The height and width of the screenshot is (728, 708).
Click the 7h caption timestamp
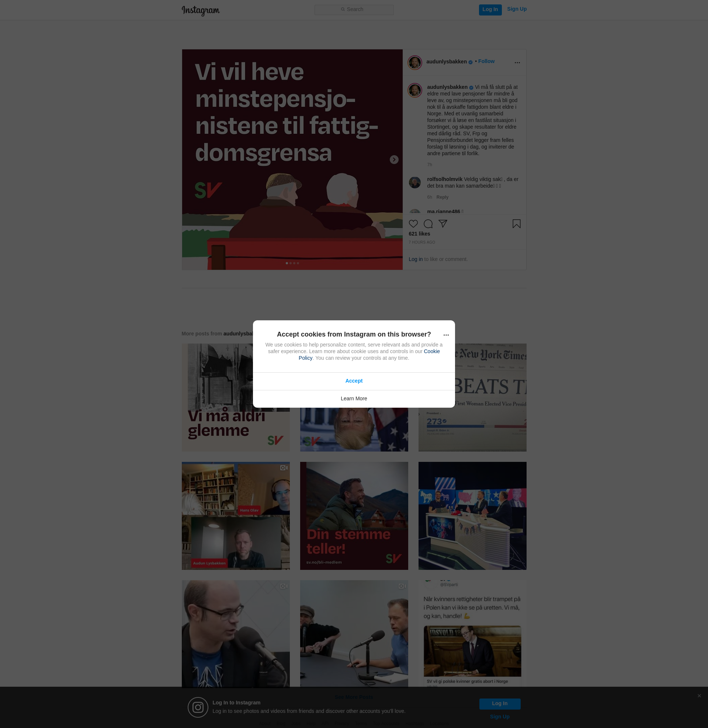click(x=430, y=165)
